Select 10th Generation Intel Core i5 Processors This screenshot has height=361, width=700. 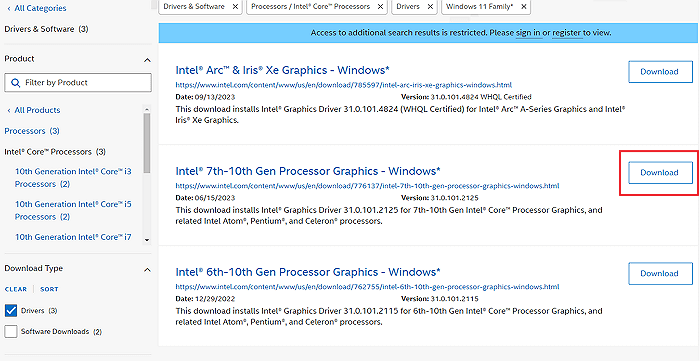73,210
